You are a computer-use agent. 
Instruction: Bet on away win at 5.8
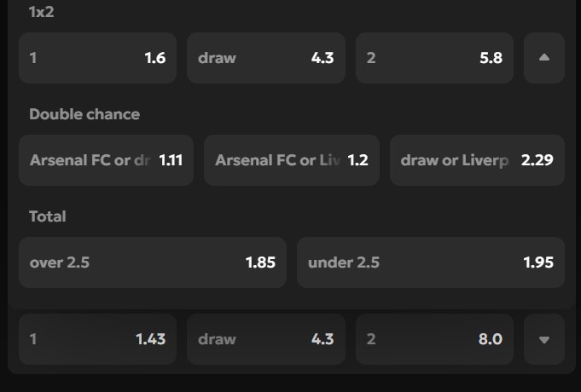pos(434,58)
